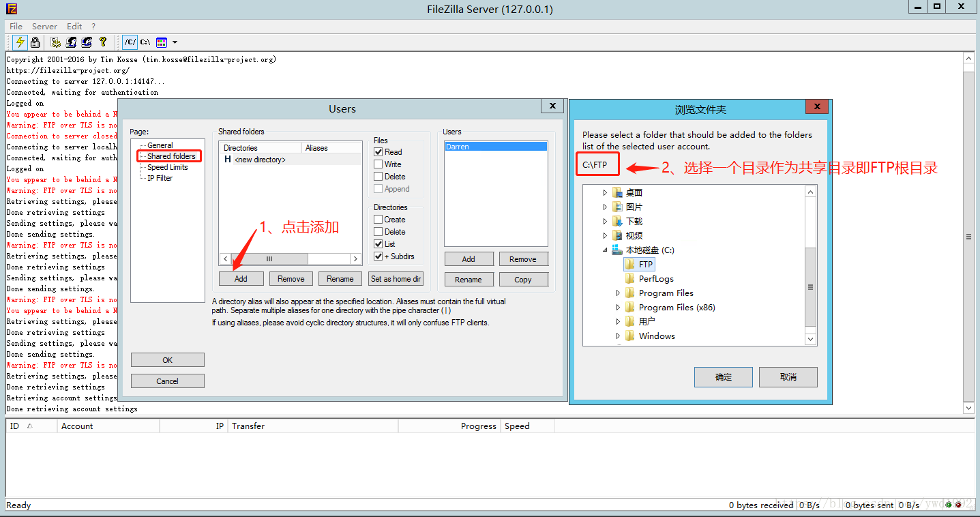The width and height of the screenshot is (980, 517).
Task: Open the File menu
Action: tap(16, 26)
